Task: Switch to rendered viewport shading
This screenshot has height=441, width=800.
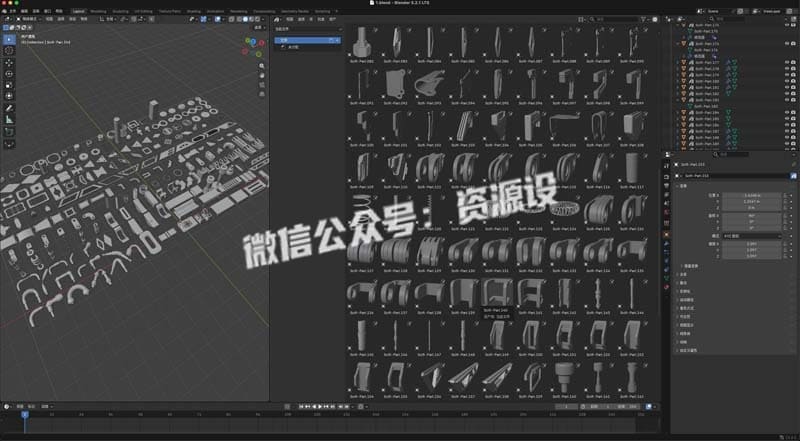Action: click(x=257, y=19)
